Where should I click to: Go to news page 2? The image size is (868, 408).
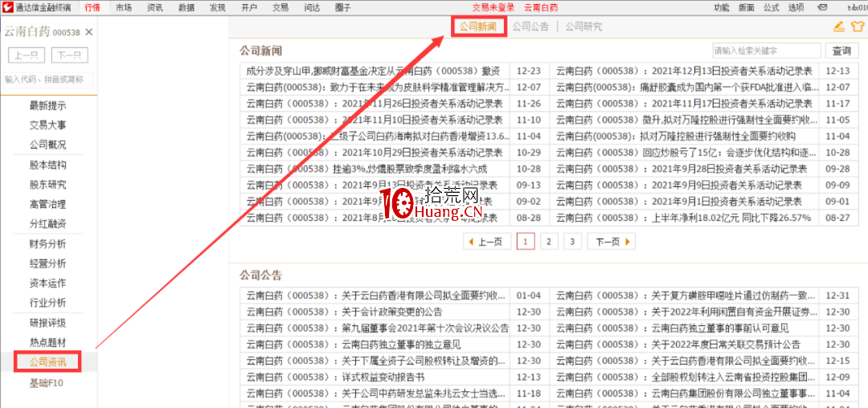(x=549, y=242)
